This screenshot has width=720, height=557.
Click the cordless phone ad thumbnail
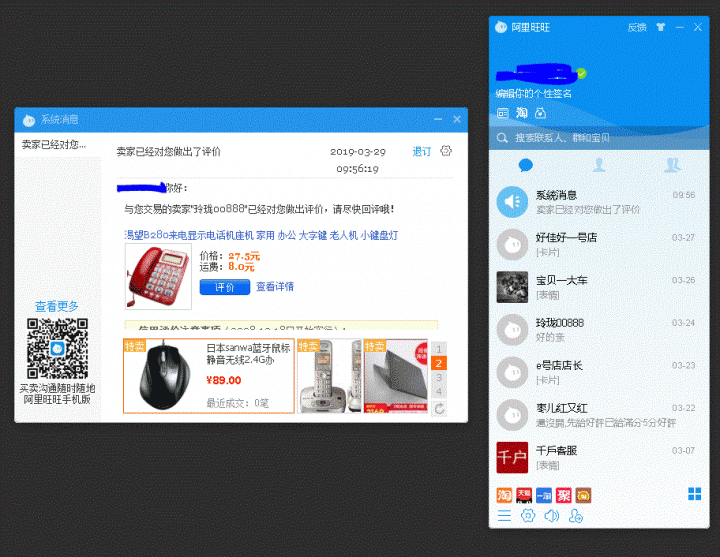329,376
